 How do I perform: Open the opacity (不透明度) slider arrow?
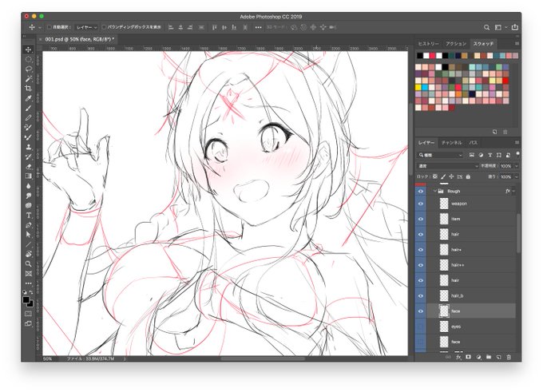click(517, 166)
